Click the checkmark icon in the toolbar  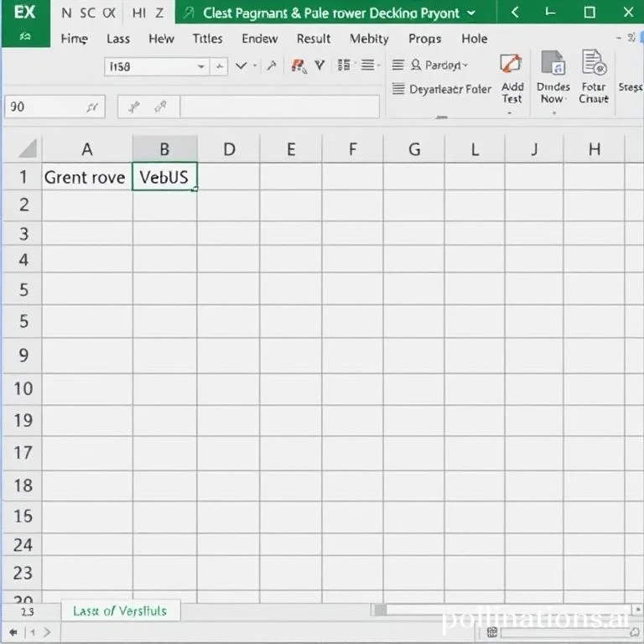click(x=241, y=66)
